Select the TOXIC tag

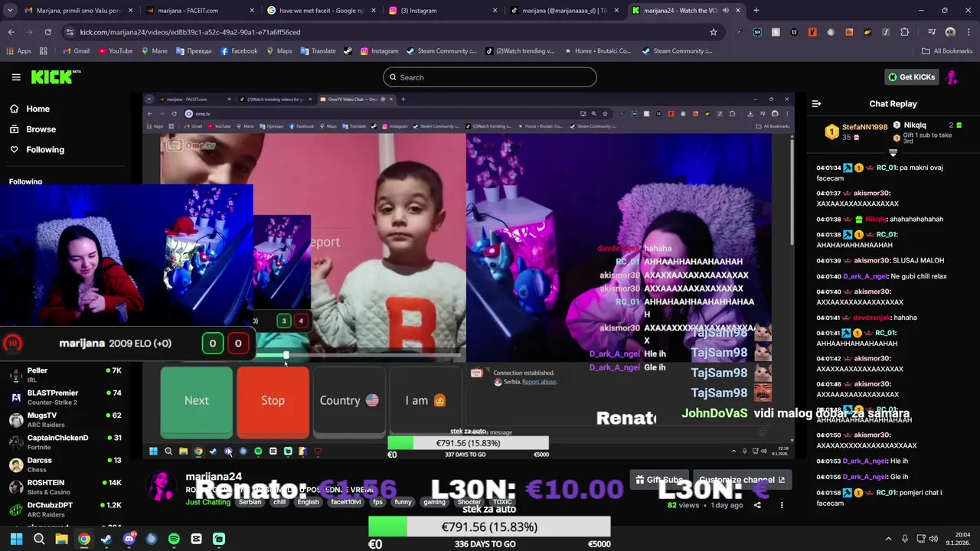tap(502, 502)
